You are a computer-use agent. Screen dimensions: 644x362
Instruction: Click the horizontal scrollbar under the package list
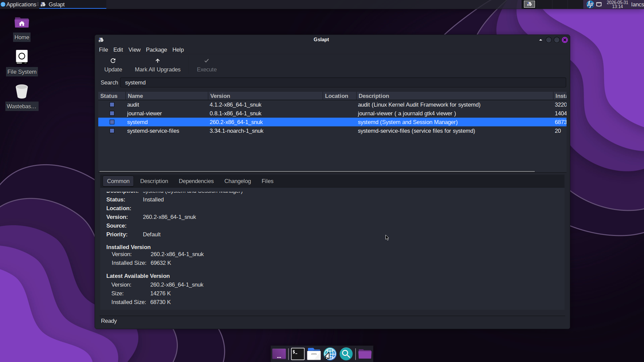point(317,171)
